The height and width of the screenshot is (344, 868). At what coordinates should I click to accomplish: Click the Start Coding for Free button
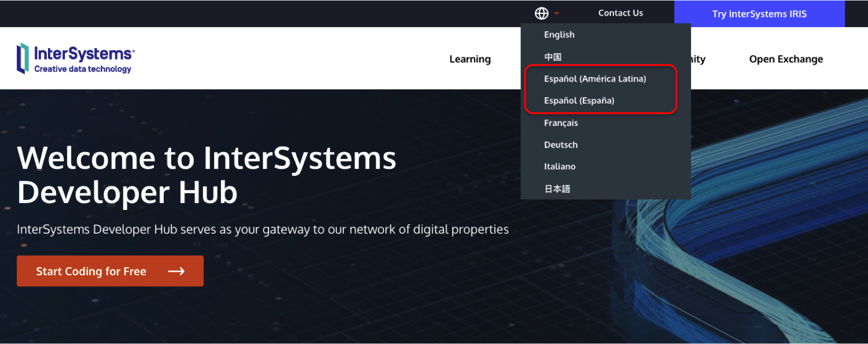91,271
